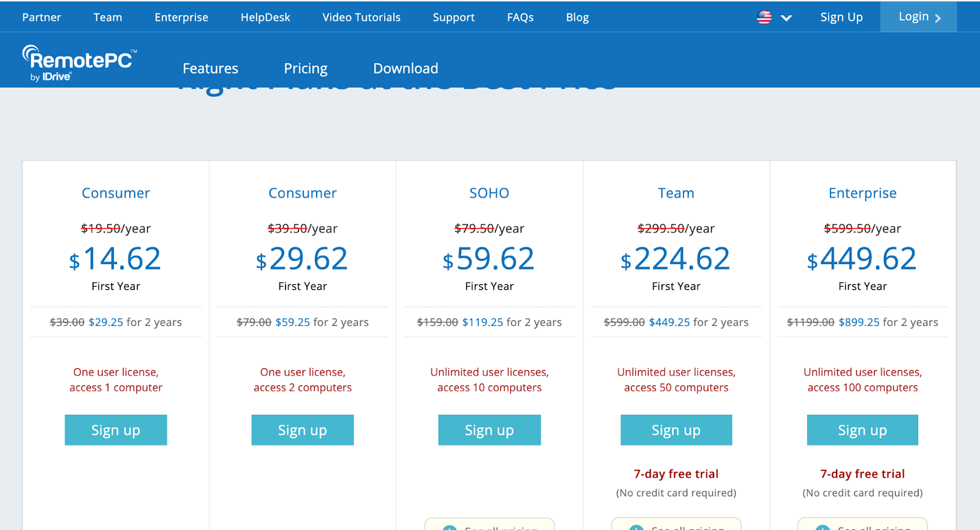The image size is (980, 530).
Task: Select the $449.62 price
Action: point(862,259)
